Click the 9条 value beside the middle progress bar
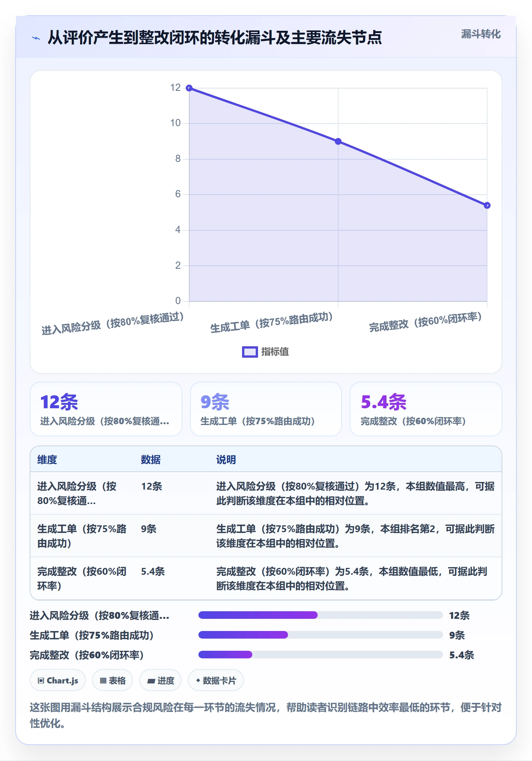Image resolution: width=532 pixels, height=761 pixels. [457, 635]
